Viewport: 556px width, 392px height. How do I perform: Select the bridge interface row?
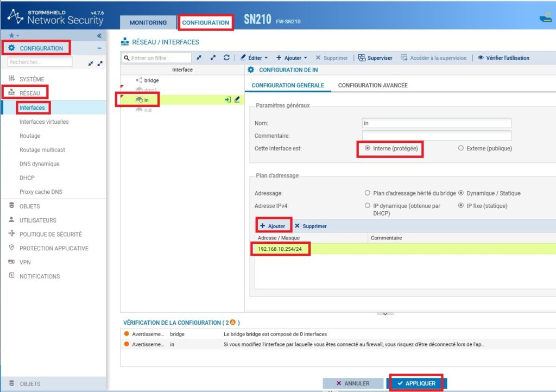point(182,80)
